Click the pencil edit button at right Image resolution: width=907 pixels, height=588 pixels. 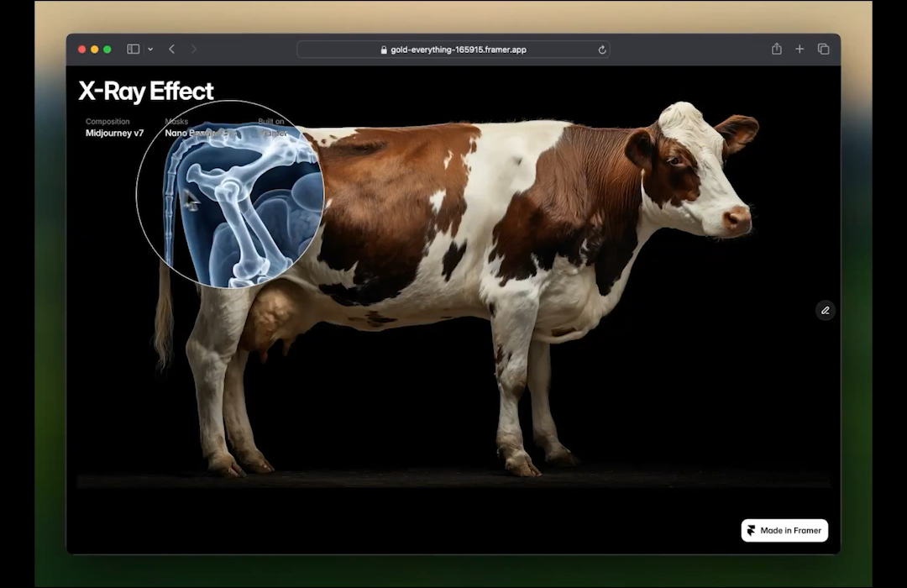[825, 310]
